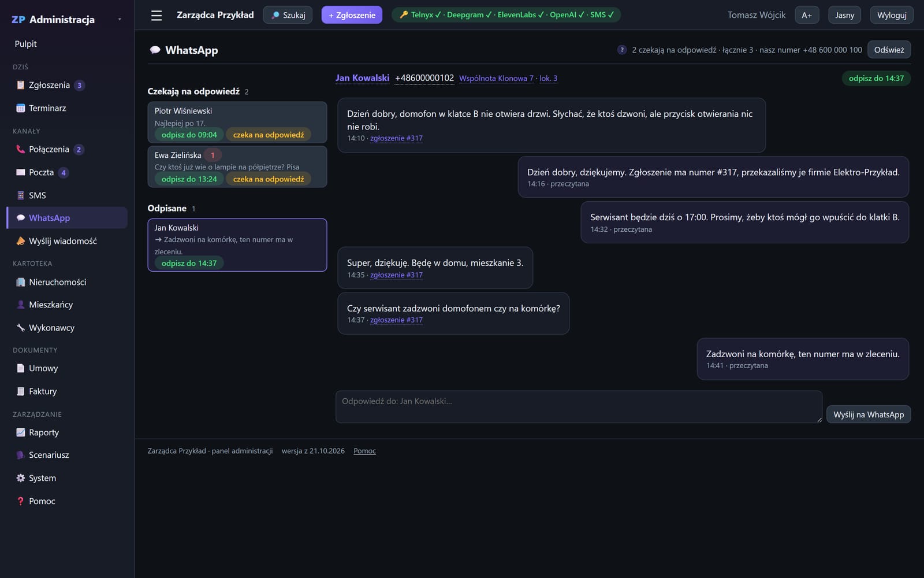Increase font size with A+ button
Viewport: 924px width, 578px height.
(x=807, y=15)
